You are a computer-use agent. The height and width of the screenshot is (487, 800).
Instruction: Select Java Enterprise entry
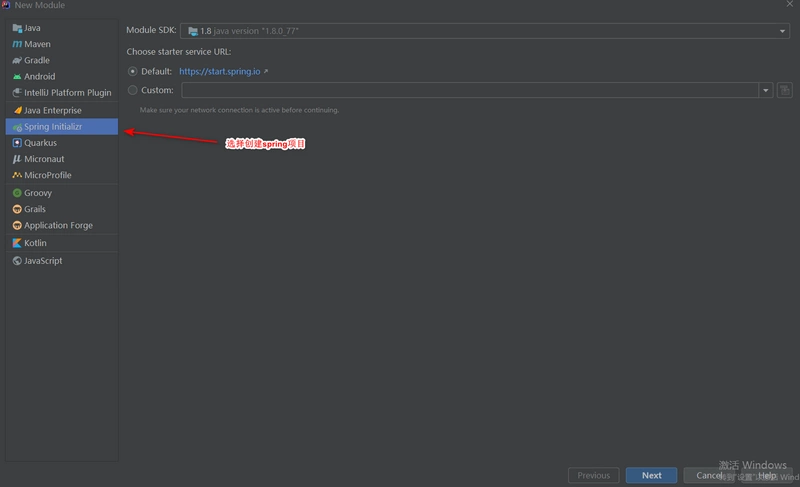coord(62,110)
